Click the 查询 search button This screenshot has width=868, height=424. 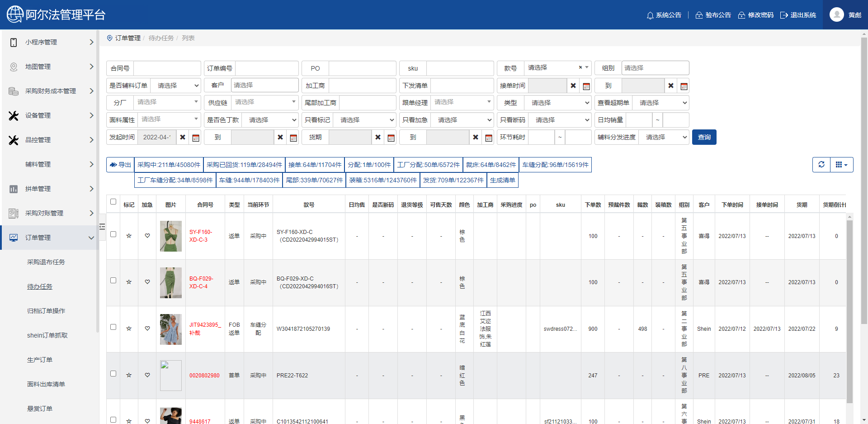click(704, 137)
